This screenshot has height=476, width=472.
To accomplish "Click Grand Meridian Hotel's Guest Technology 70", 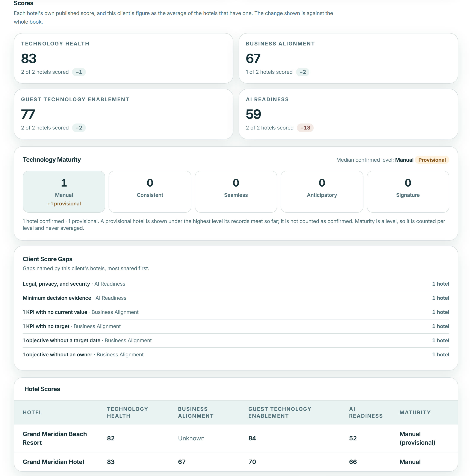I will [x=252, y=462].
